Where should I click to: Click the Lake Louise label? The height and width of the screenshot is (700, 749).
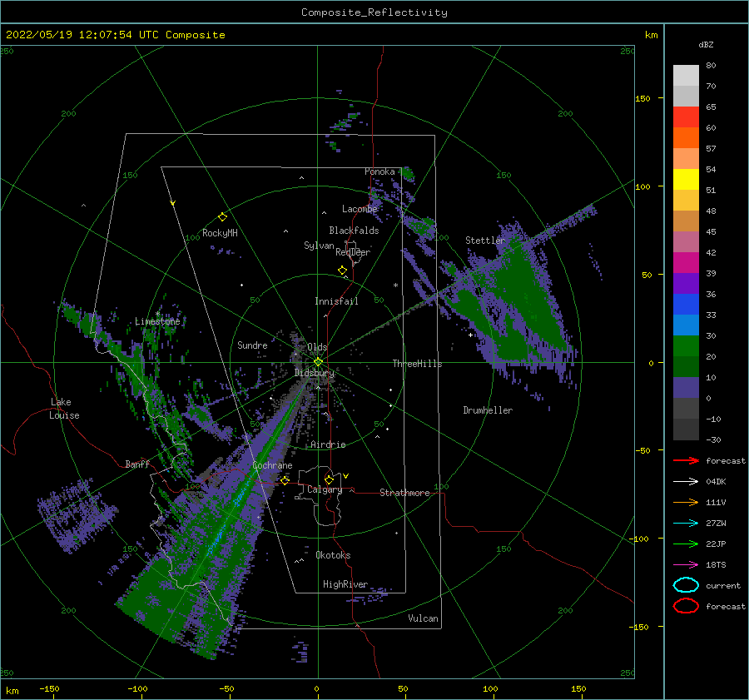pos(64,409)
